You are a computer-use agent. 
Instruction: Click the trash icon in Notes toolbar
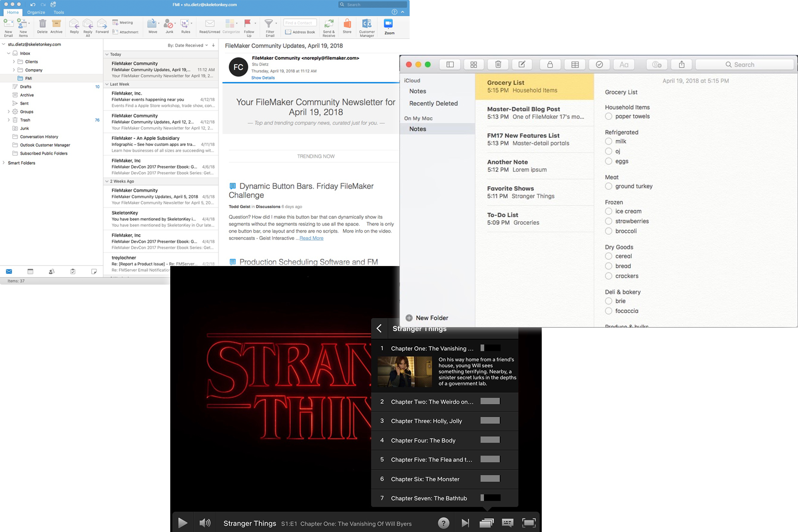(x=498, y=65)
